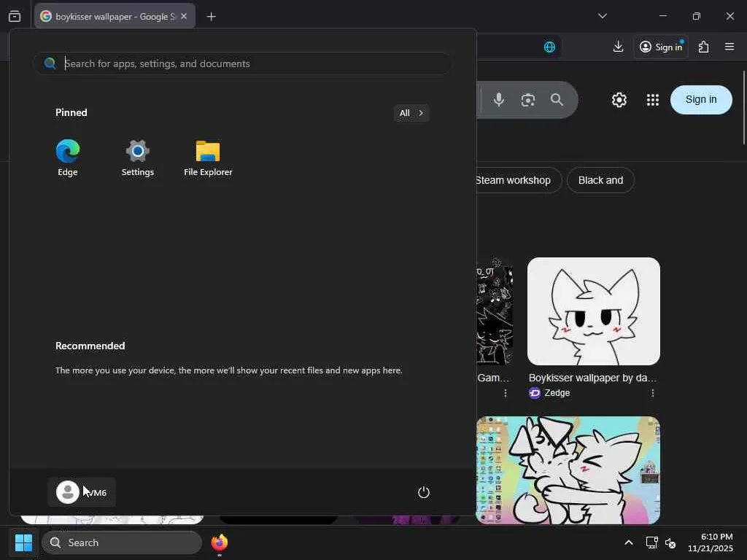Start Google voice search with microphone
Screen dimensions: 747x560
[x=499, y=99]
